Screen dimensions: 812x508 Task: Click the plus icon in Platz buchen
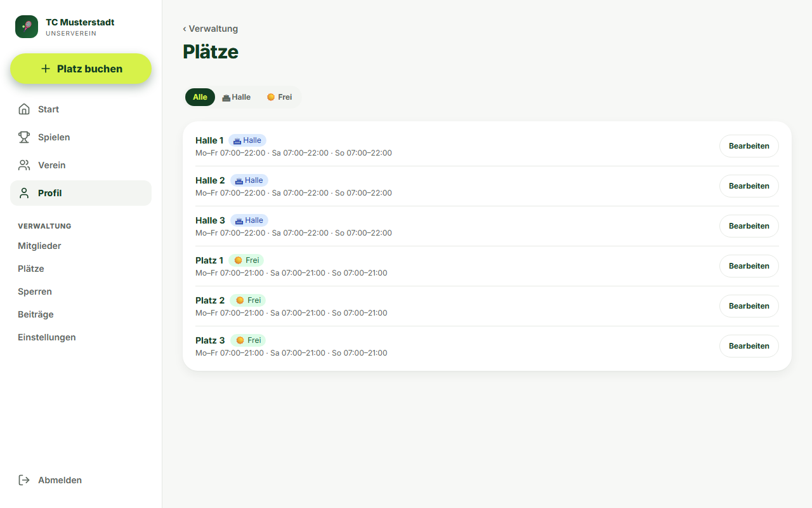45,69
